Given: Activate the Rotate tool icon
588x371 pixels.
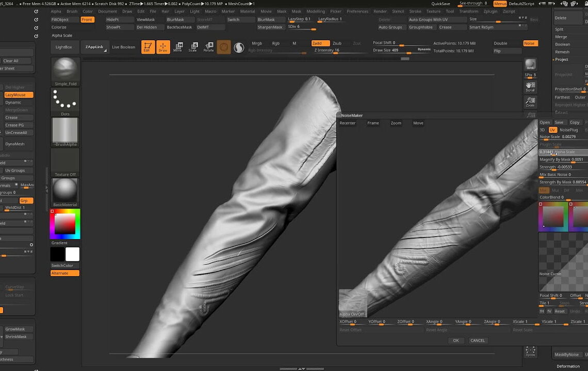Looking at the screenshot, I should point(209,47).
